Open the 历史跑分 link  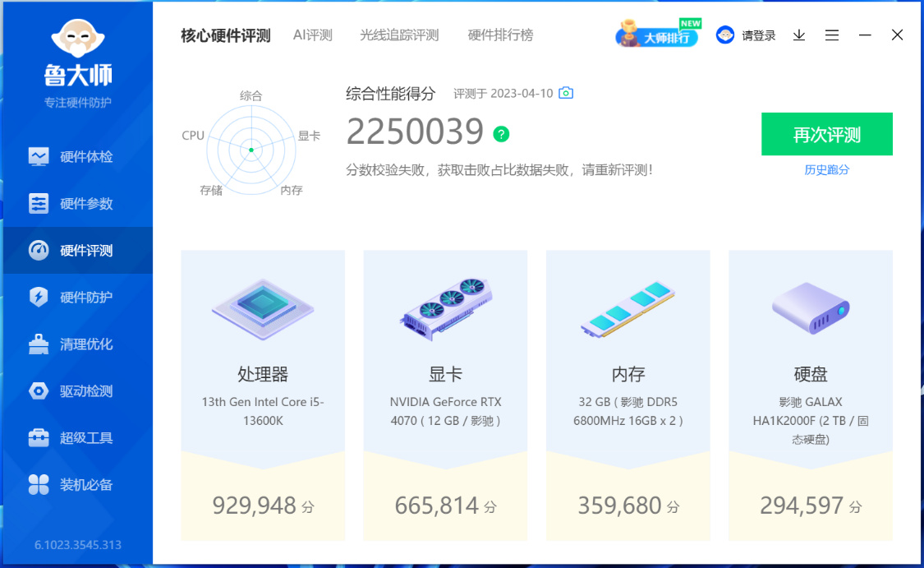tap(827, 170)
